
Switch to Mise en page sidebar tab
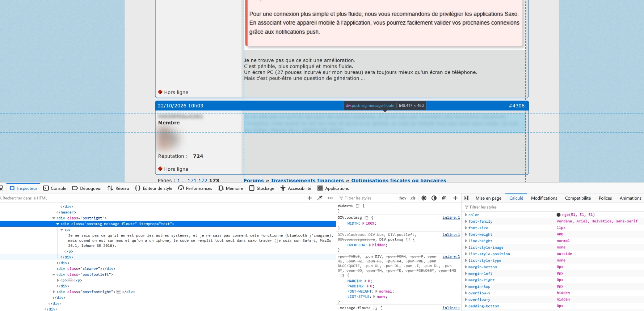point(488,198)
